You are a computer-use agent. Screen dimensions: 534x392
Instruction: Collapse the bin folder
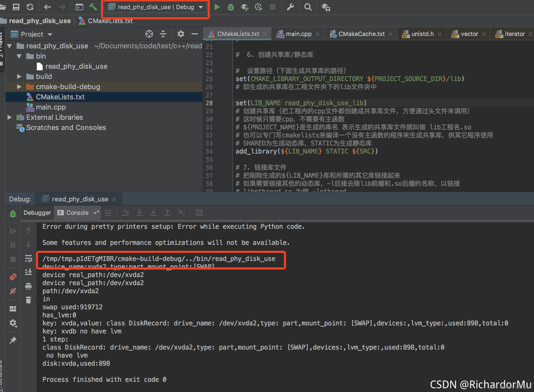pyautogui.click(x=19, y=56)
